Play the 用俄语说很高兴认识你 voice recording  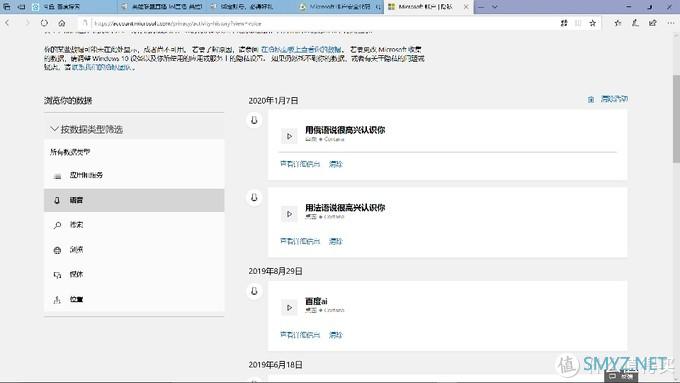point(289,136)
